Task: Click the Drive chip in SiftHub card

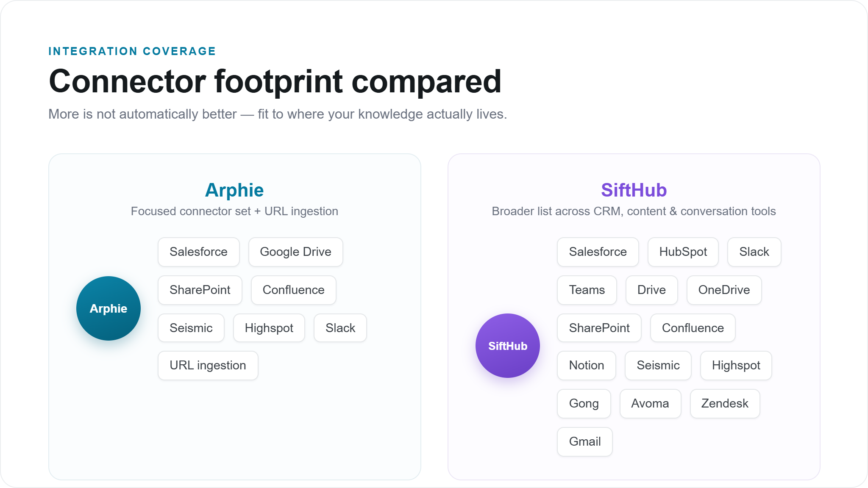Action: (651, 290)
